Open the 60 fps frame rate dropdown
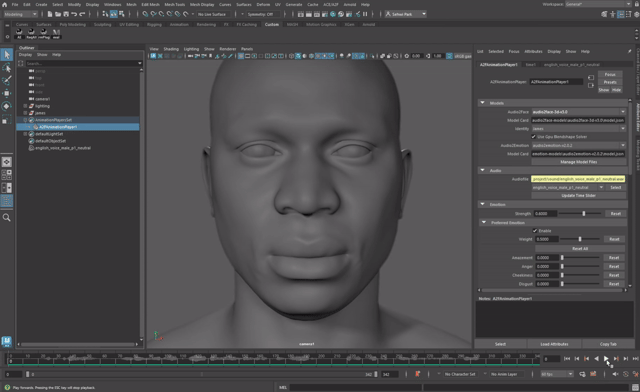The height and width of the screenshot is (392, 640). pos(557,374)
